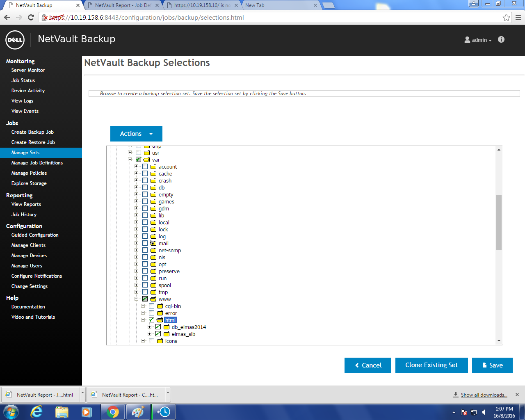Check the spool folder checkbox
This screenshot has height=420, width=525.
click(x=145, y=285)
